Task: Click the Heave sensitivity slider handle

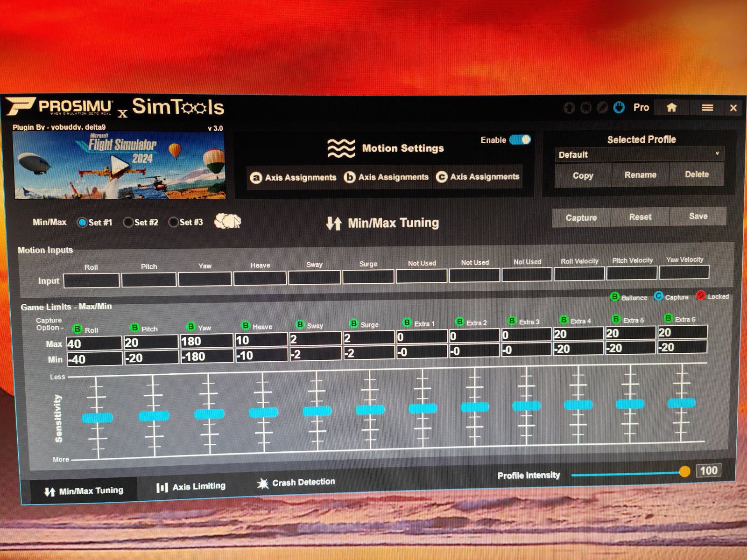Action: tap(263, 413)
